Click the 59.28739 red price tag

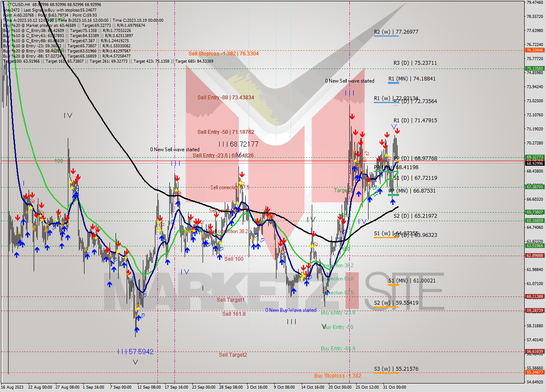[x=535, y=310]
